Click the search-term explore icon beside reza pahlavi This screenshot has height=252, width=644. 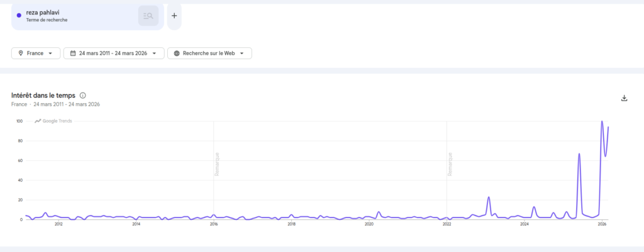coord(148,16)
